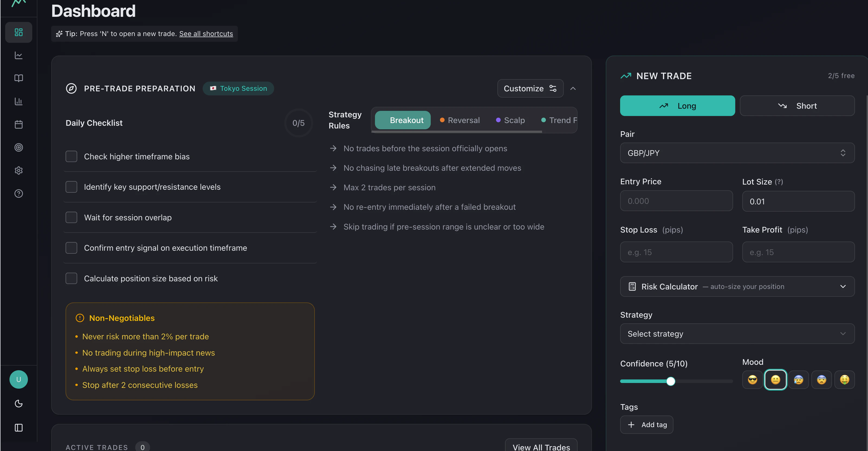Open the analytics line chart sidebar icon

click(x=18, y=55)
